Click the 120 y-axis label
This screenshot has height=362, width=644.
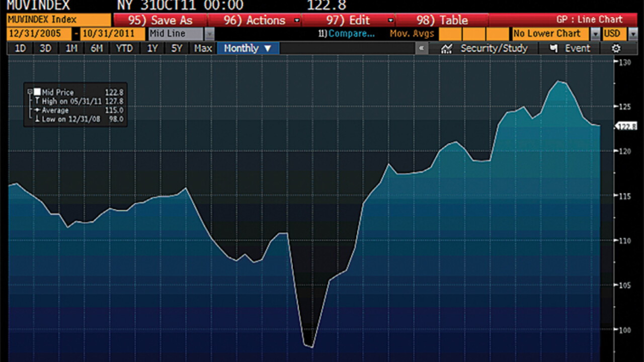tap(625, 151)
